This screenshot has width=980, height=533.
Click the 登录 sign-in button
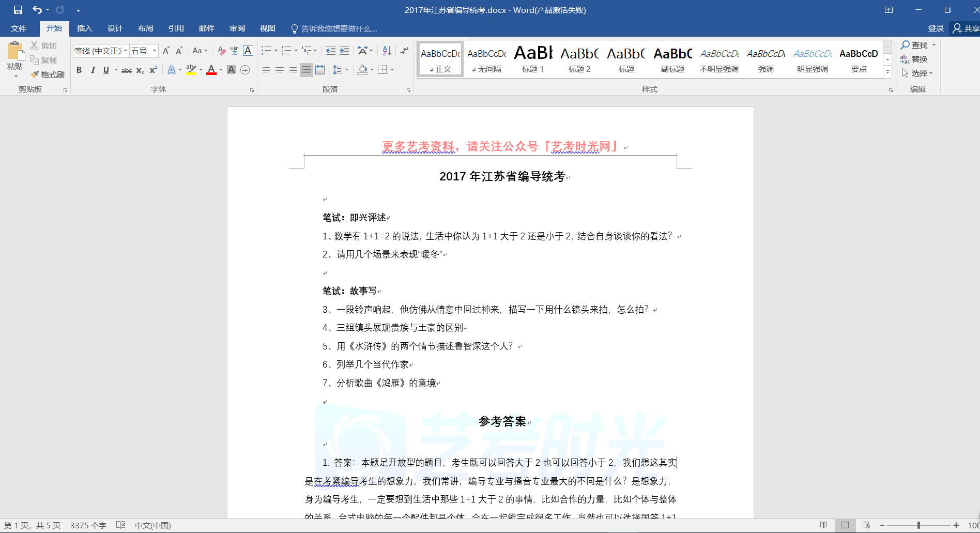coord(936,28)
